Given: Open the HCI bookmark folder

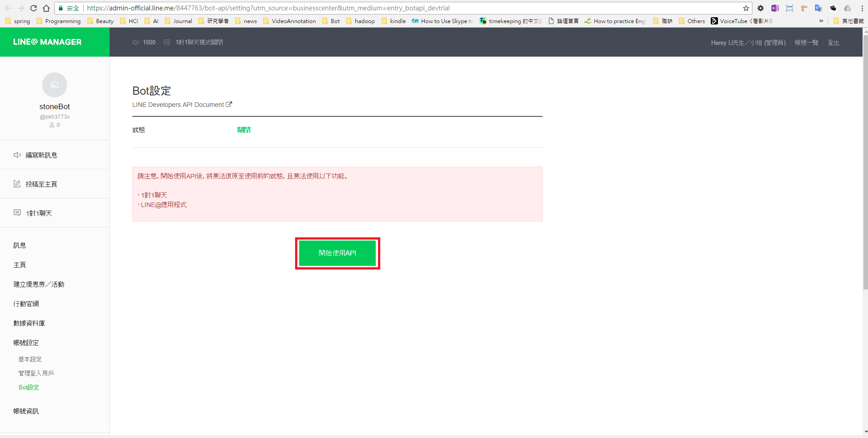Looking at the screenshot, I should click(x=129, y=21).
